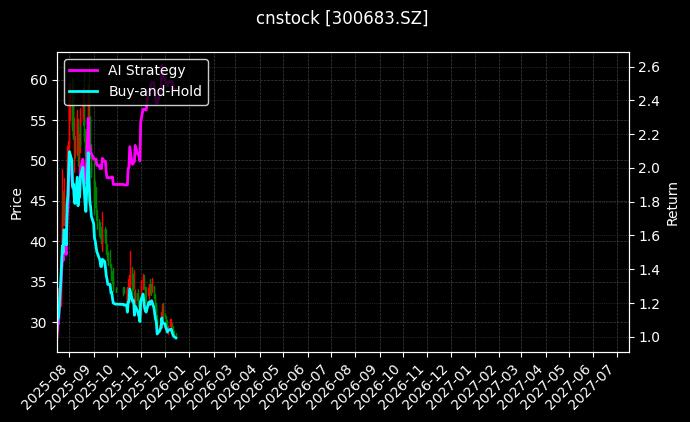Click the 1.0 return tick label
690x422 pixels.
click(649, 338)
